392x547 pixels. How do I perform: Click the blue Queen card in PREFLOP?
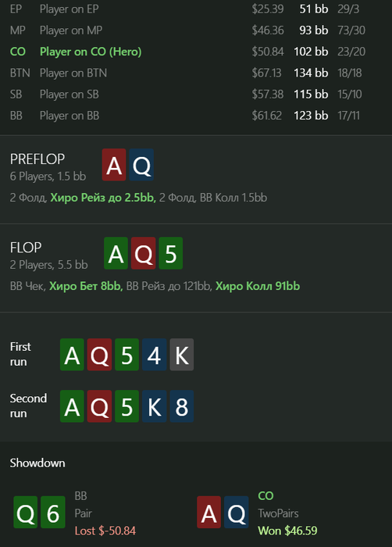(x=141, y=165)
